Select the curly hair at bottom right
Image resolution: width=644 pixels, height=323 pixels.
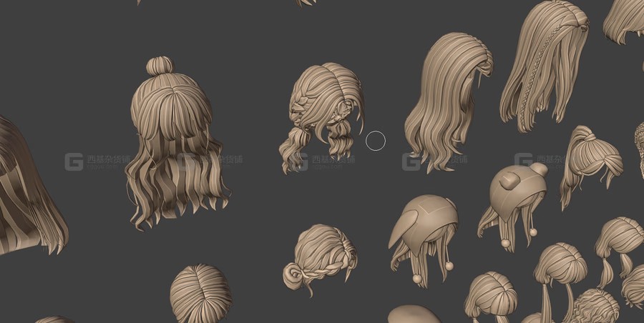click(x=595, y=306)
